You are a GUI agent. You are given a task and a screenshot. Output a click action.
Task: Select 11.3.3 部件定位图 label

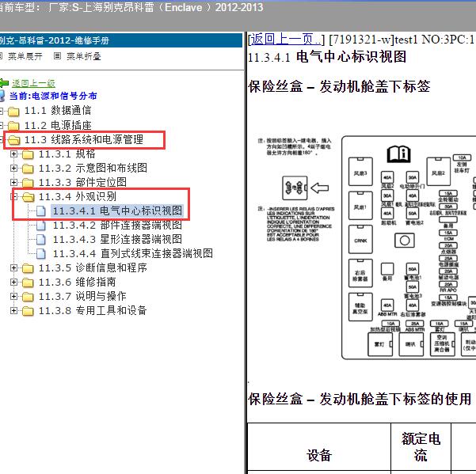82,182
